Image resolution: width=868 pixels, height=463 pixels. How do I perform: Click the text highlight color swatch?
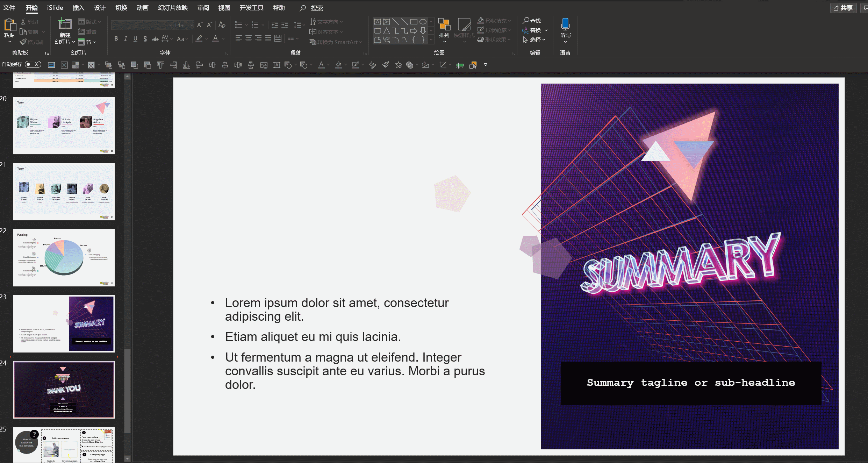coord(199,39)
